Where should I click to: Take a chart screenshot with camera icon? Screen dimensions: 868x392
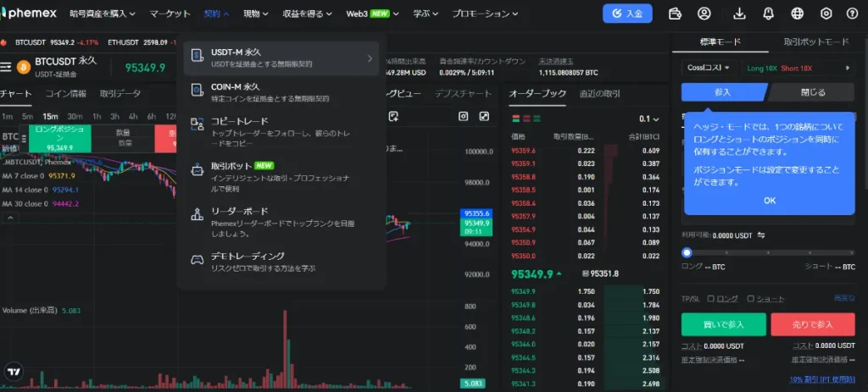(464, 116)
